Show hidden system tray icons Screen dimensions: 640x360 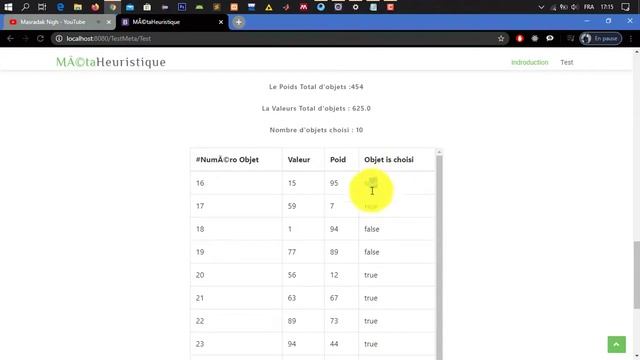[541, 7]
